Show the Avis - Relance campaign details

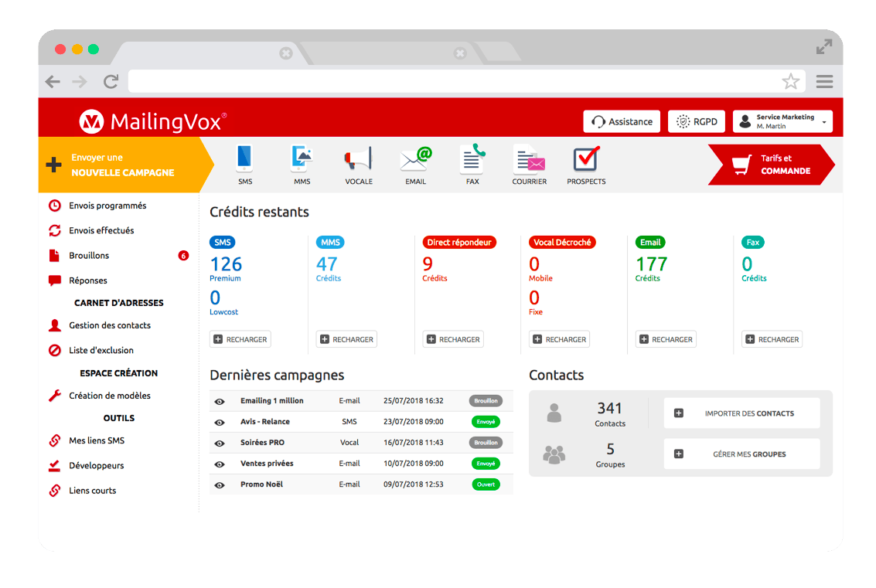(220, 422)
